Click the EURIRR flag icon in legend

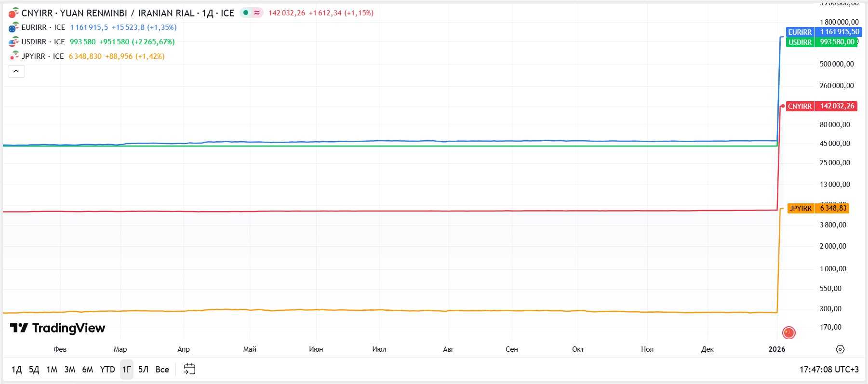[13, 27]
